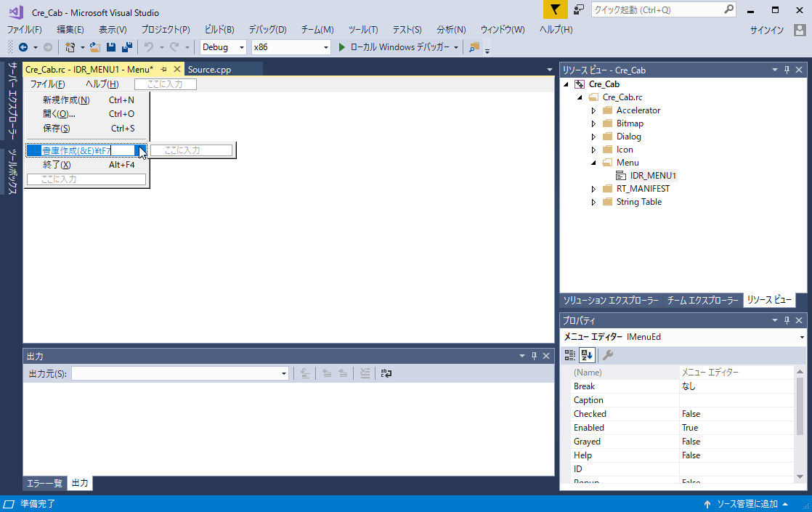Image resolution: width=812 pixels, height=512 pixels.
Task: Collapse the Menu folder
Action: (x=593, y=163)
